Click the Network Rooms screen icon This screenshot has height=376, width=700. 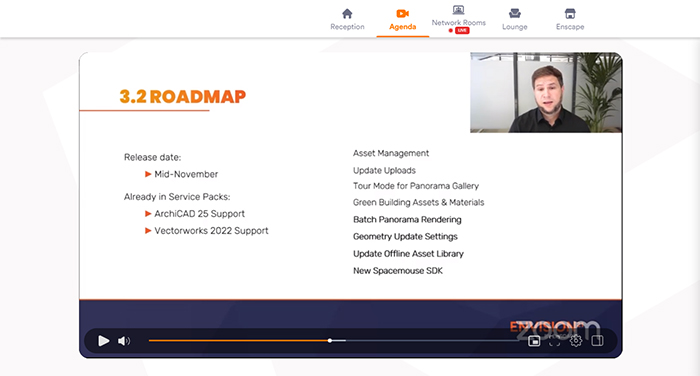[x=458, y=10]
